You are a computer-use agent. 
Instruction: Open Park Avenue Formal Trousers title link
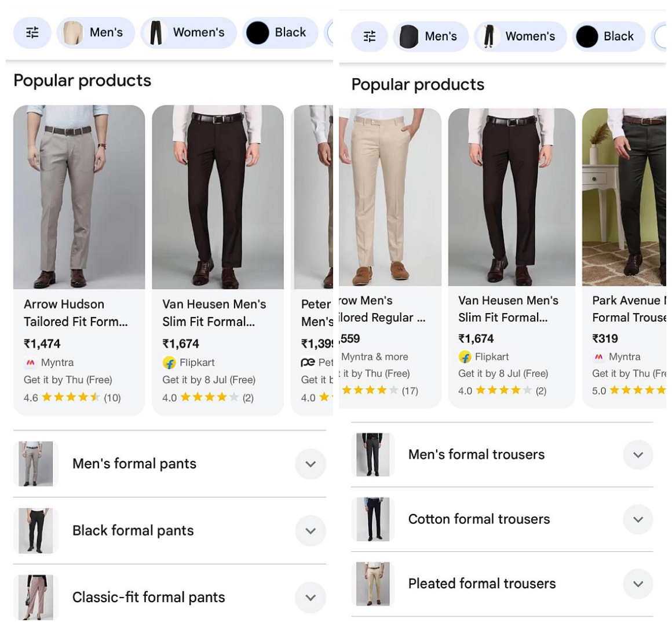pyautogui.click(x=629, y=309)
